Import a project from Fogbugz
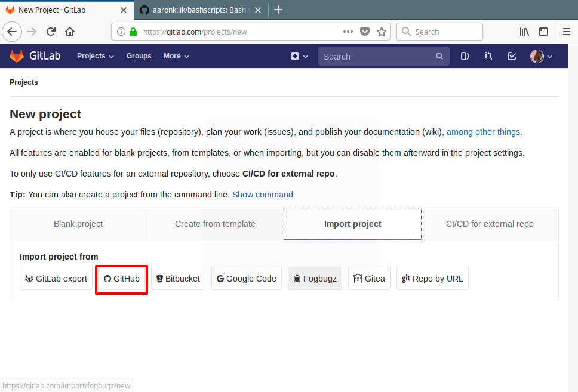Screen dimensions: 578x392 (315, 279)
